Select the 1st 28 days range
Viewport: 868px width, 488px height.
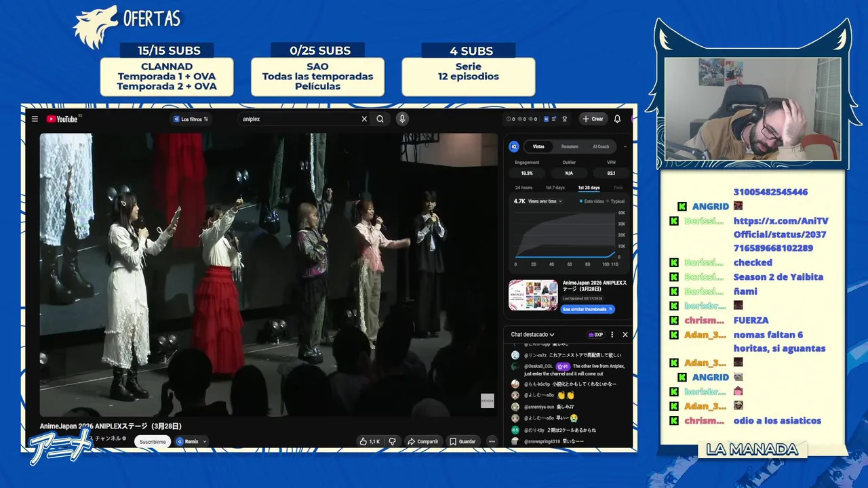(x=589, y=188)
